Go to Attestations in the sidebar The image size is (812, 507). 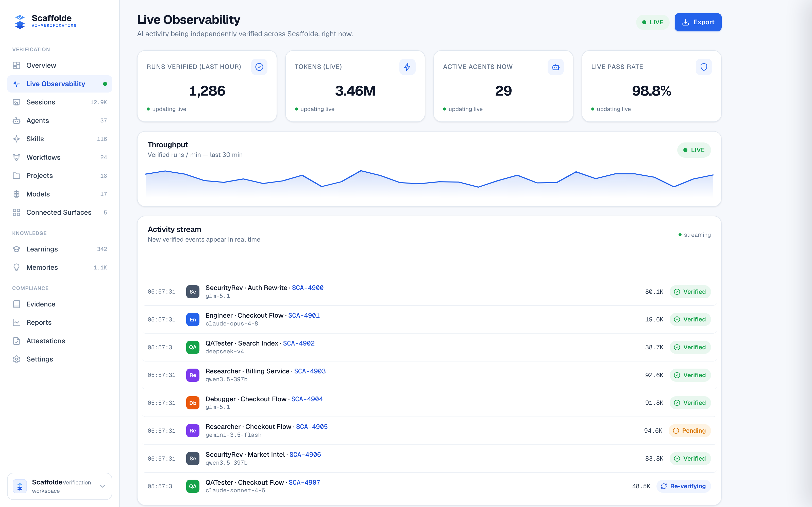pos(59,341)
